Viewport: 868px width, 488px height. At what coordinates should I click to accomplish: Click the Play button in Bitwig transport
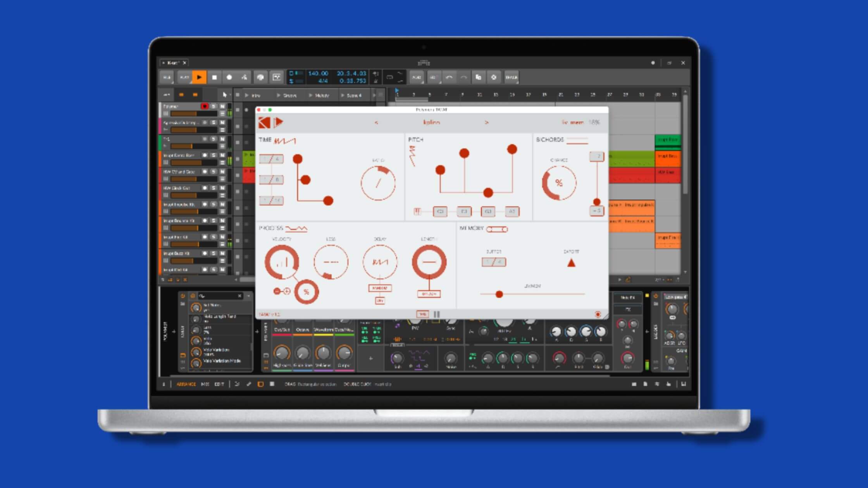tap(199, 77)
